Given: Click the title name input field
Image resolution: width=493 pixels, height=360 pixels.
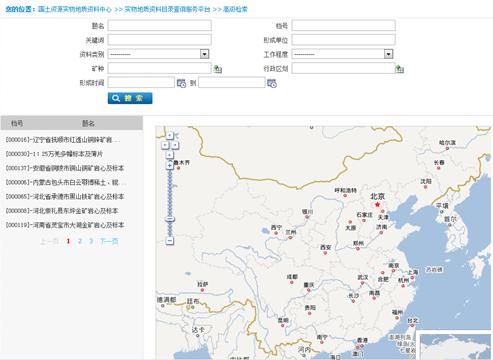Looking at the screenshot, I should (159, 26).
